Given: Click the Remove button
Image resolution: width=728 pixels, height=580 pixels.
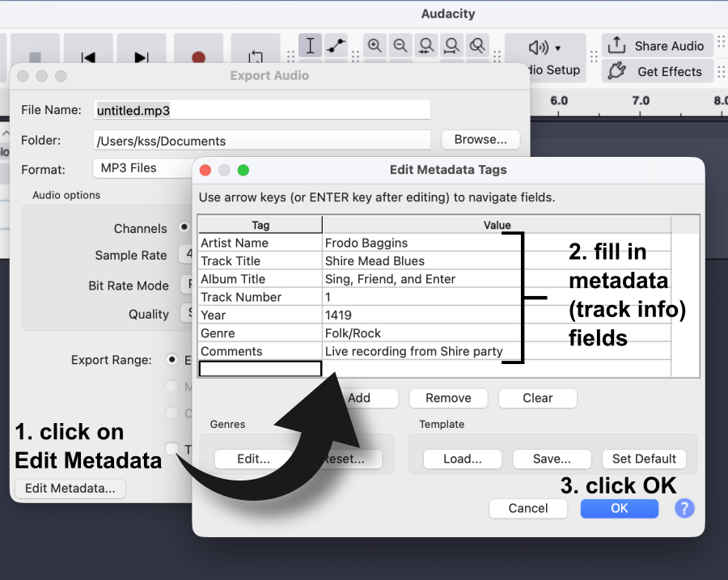Looking at the screenshot, I should click(448, 398).
